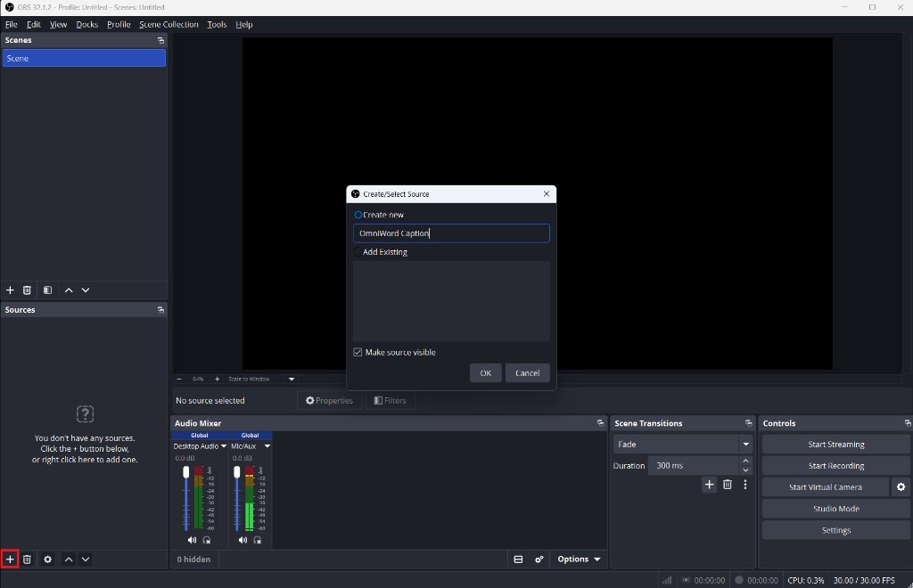Open Settings from Controls panel

pos(836,530)
